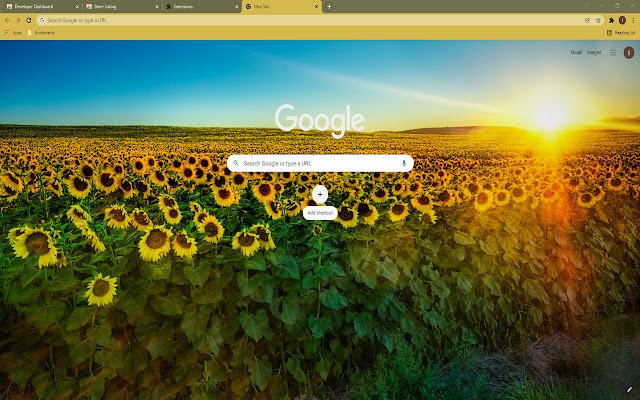
Task: Close the New Tab tab
Action: [316, 7]
